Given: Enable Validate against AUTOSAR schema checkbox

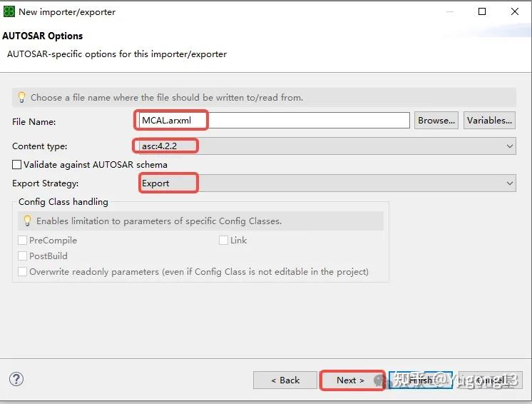Looking at the screenshot, I should [x=17, y=165].
